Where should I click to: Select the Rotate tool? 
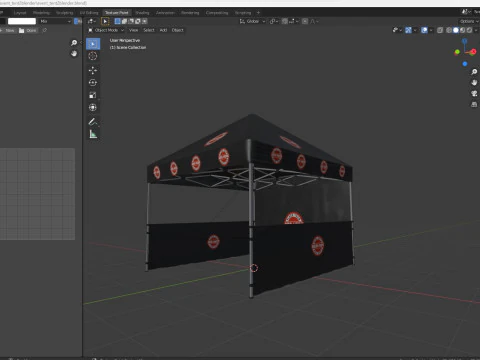(93, 82)
